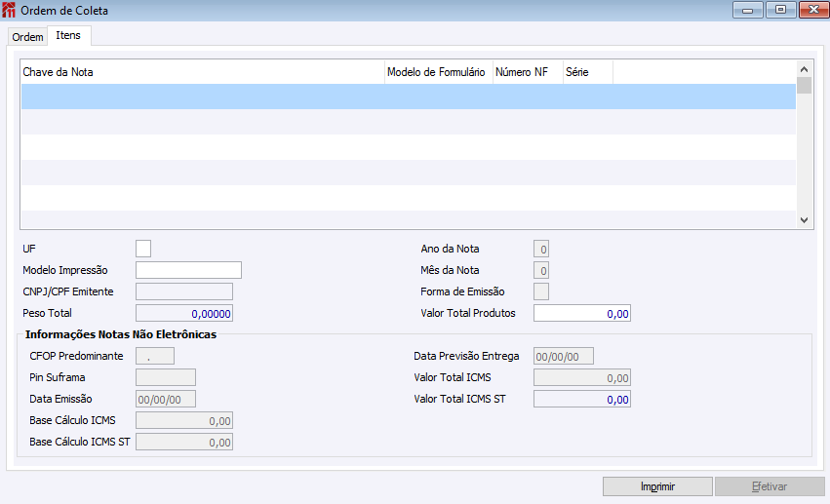
Task: Click the CNPJ/CPF Emitente field
Action: (184, 291)
